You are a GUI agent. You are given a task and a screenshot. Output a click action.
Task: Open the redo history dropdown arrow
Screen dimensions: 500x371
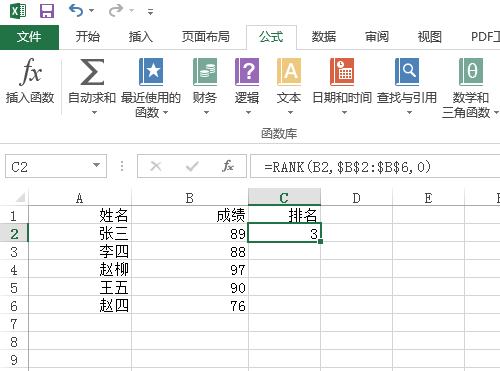[132, 11]
